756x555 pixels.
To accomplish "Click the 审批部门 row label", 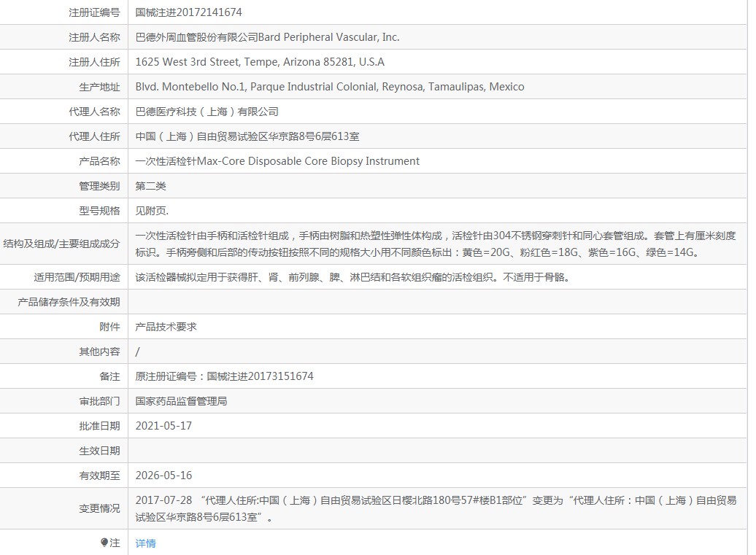I will tap(99, 401).
